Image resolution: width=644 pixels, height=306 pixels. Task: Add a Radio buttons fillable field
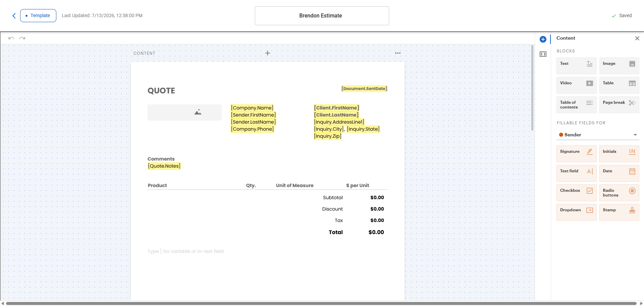pyautogui.click(x=619, y=193)
